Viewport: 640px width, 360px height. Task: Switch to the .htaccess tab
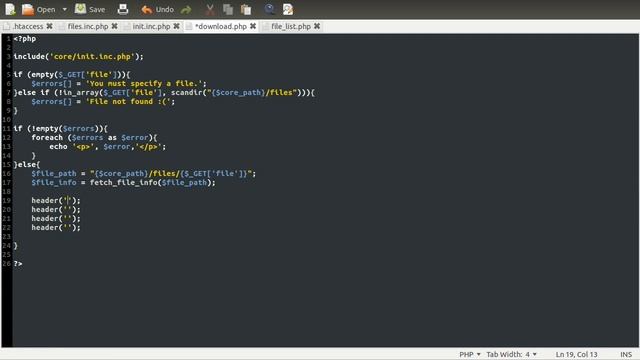[x=28, y=27]
